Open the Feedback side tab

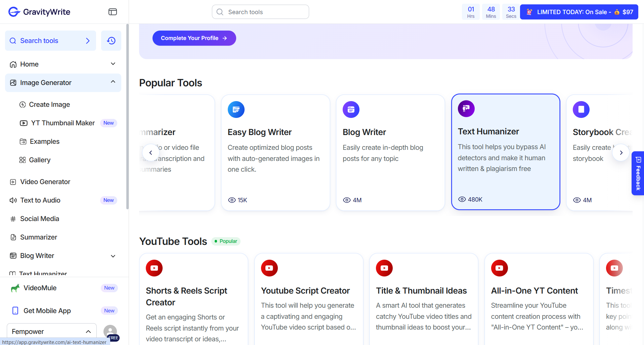point(638,173)
